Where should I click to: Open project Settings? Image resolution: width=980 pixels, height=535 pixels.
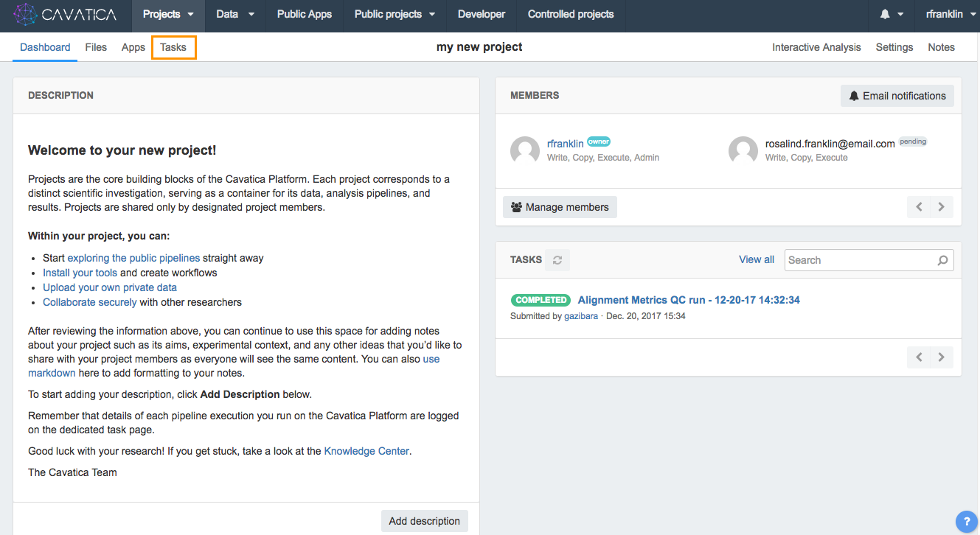pos(894,47)
